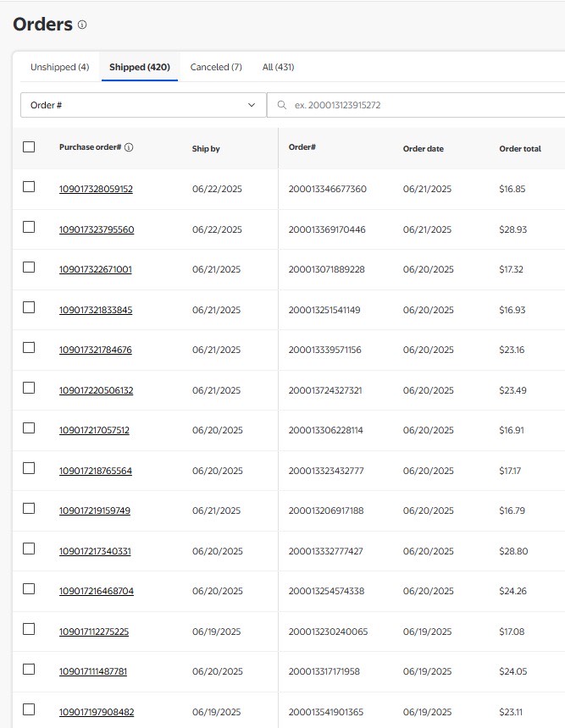Open purchase order 109017220506132
Viewport: 565px width, 728px height.
97,390
